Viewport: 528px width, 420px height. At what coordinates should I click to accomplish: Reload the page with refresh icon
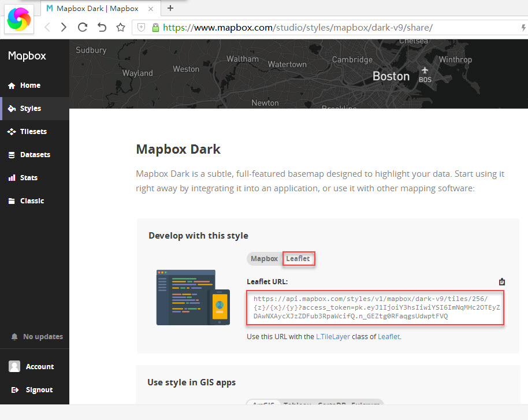coord(83,27)
